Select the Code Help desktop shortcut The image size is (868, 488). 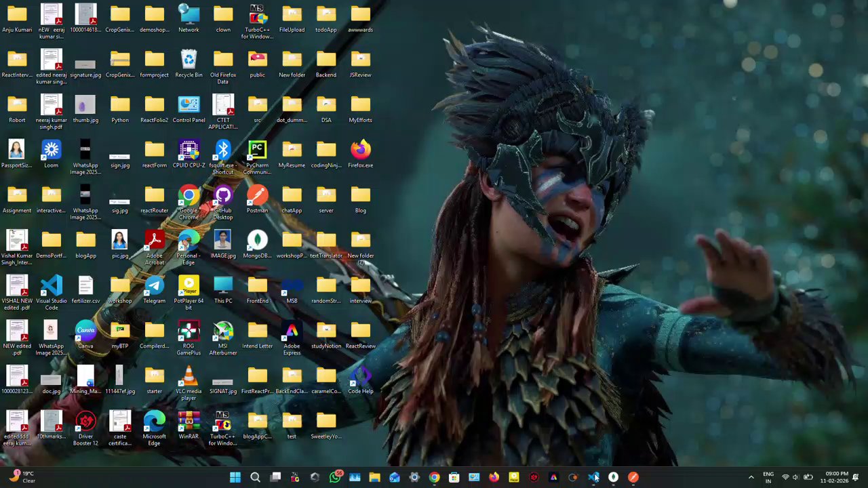360,380
